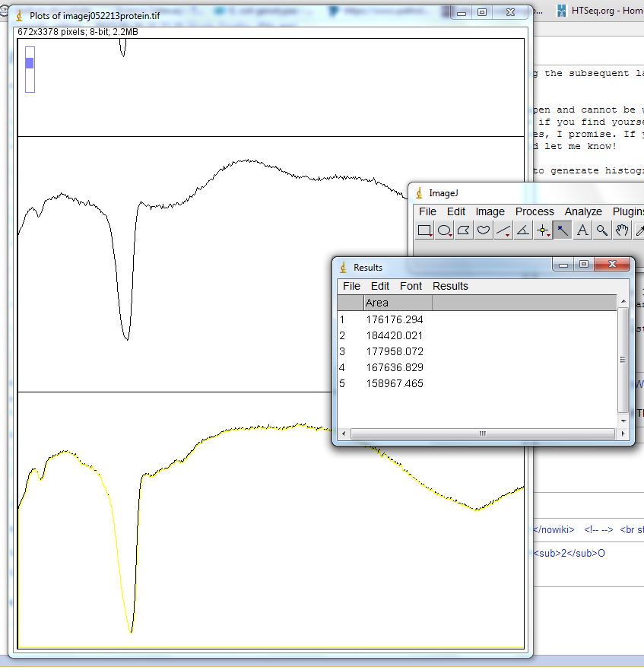644x670 pixels.
Task: Select the Text tool
Action: (582, 230)
